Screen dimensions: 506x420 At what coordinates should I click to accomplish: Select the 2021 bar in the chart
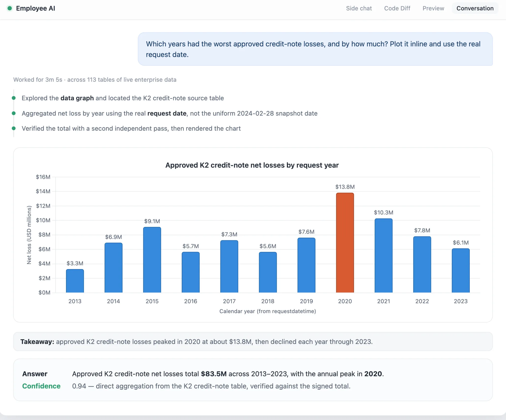(383, 256)
